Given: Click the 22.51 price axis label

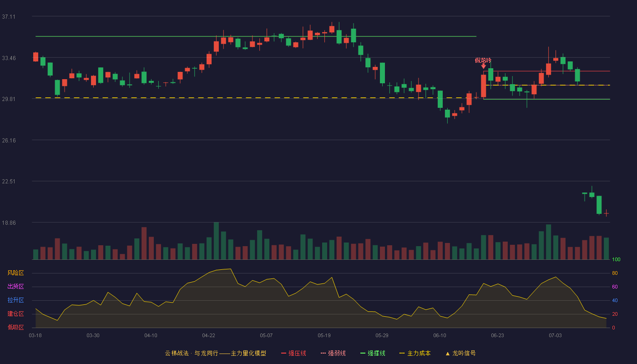Looking at the screenshot, I should coord(9,182).
